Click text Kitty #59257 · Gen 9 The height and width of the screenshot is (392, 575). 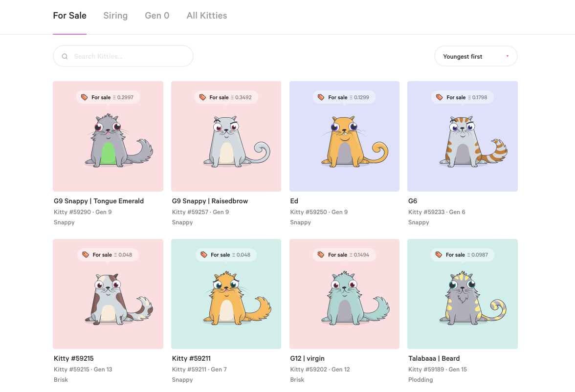[200, 212]
